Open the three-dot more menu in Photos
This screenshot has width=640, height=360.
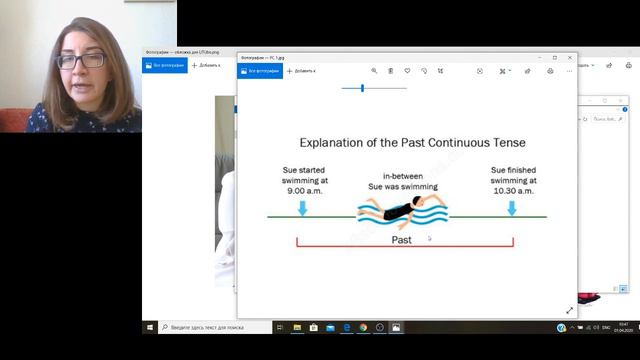(569, 71)
